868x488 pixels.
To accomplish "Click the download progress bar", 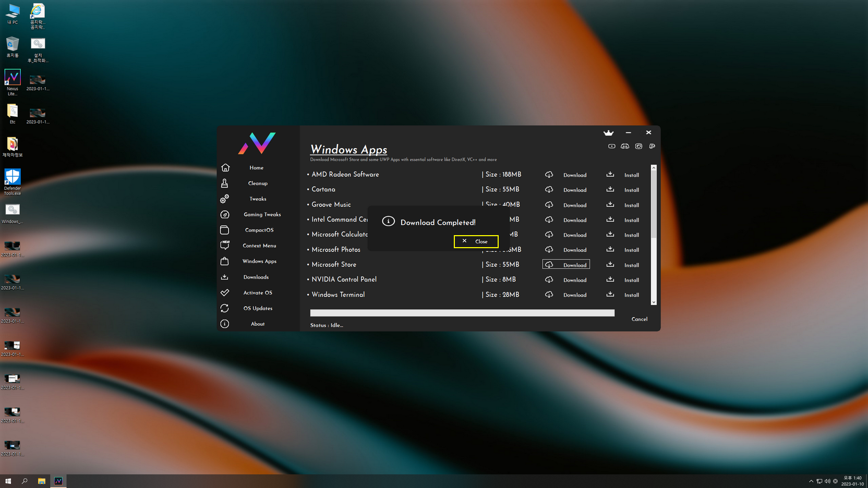I will pos(462,313).
